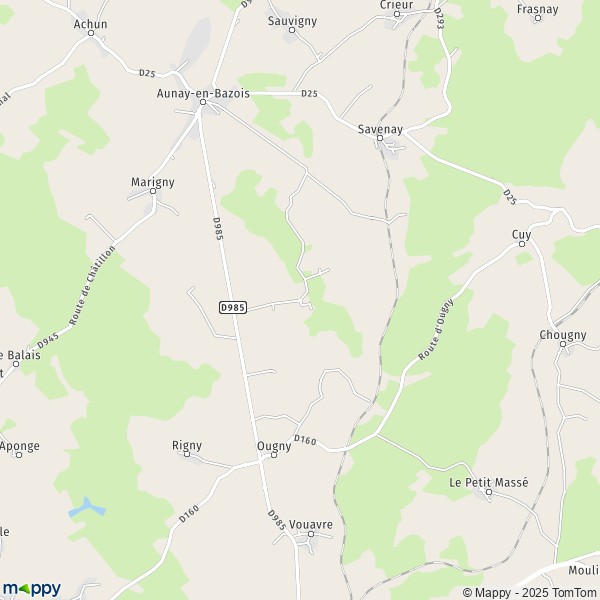The image size is (600, 600).
Task: Click the Cuy village marker
Action: pyautogui.click(x=522, y=244)
